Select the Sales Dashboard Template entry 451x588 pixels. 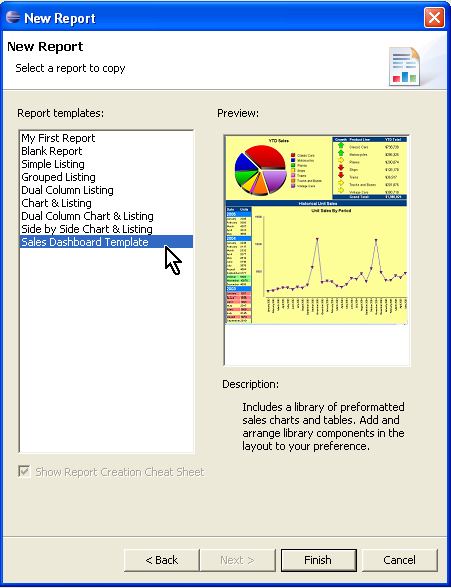[x=106, y=242]
